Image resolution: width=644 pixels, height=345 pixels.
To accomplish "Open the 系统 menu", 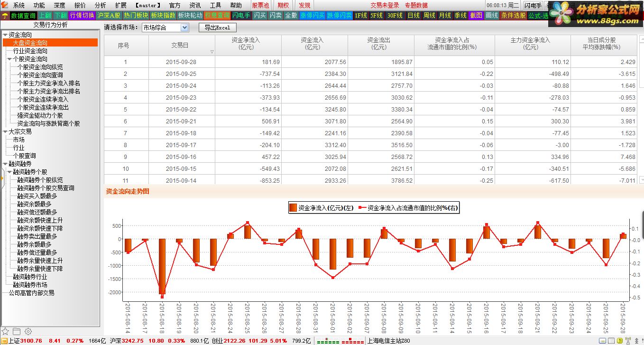I will tap(19, 5).
